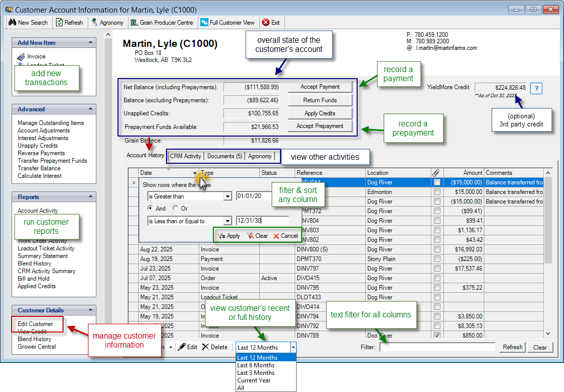Image resolution: width=564 pixels, height=392 pixels.
Task: Click the second filter date field 12/31/30
Action: pyautogui.click(x=262, y=221)
